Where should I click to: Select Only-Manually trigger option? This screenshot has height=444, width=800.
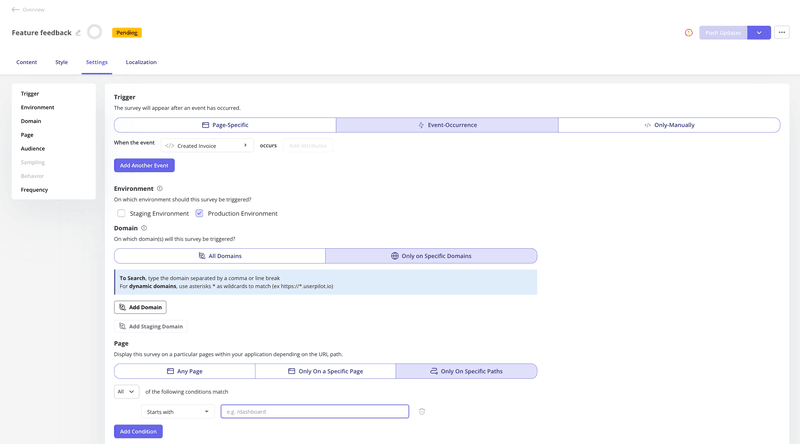pos(669,125)
